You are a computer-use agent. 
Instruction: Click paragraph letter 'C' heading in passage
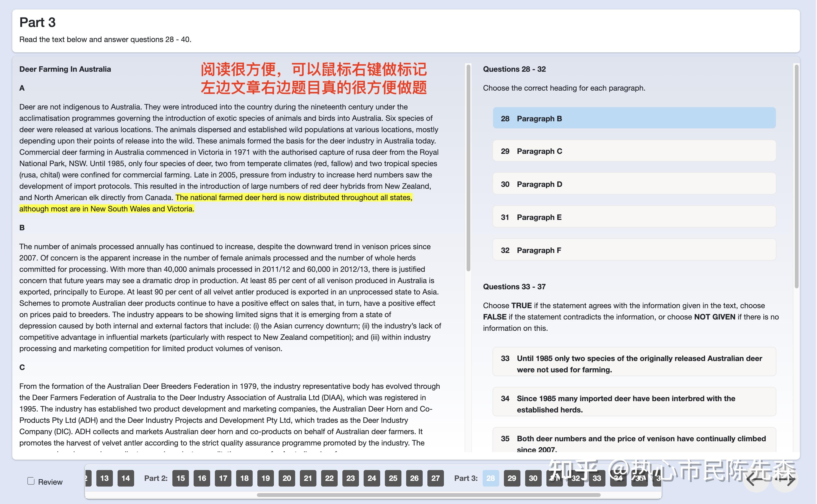22,367
